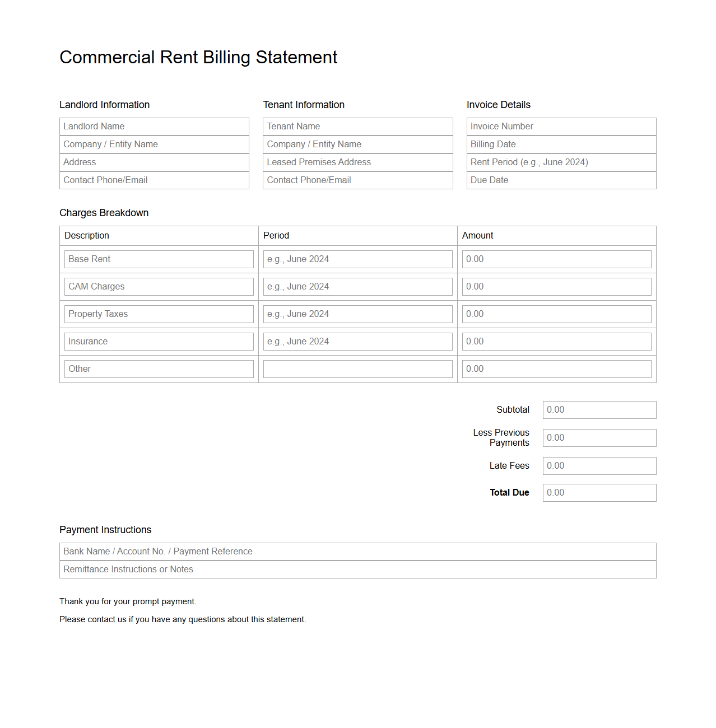Click the Leased Premises Address field
This screenshot has height=728, width=716.
357,162
